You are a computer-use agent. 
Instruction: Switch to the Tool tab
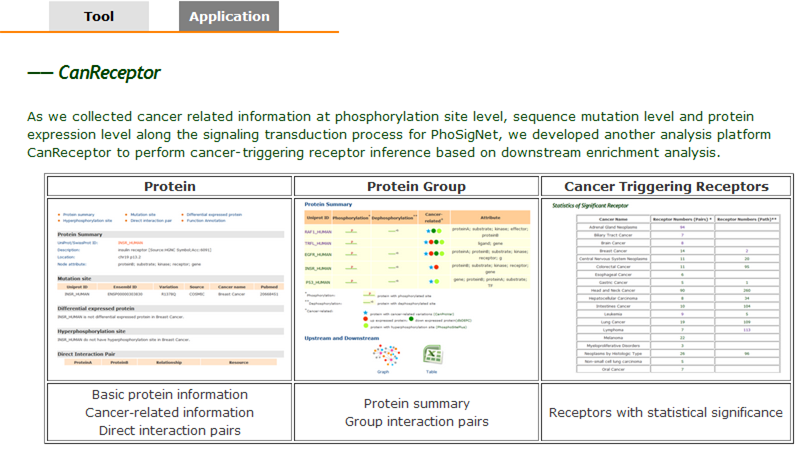pos(99,16)
